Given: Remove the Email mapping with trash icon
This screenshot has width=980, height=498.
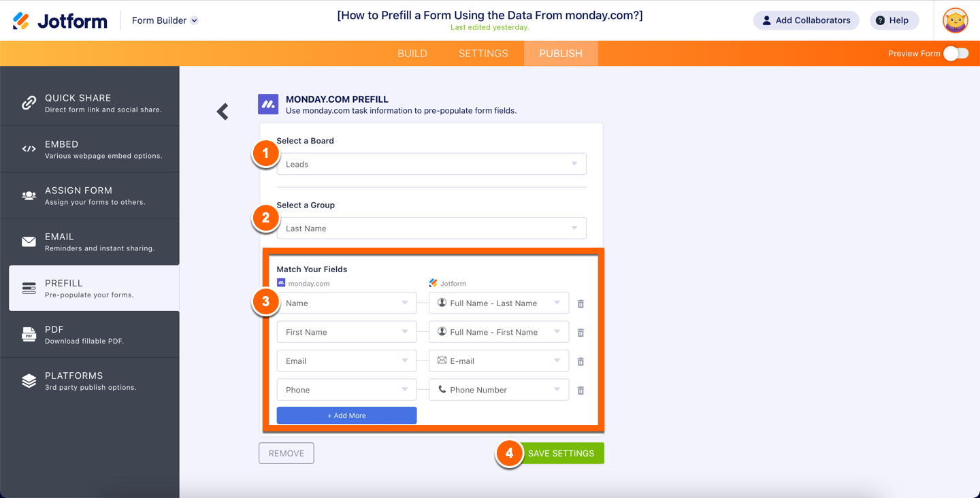Looking at the screenshot, I should pyautogui.click(x=581, y=362).
